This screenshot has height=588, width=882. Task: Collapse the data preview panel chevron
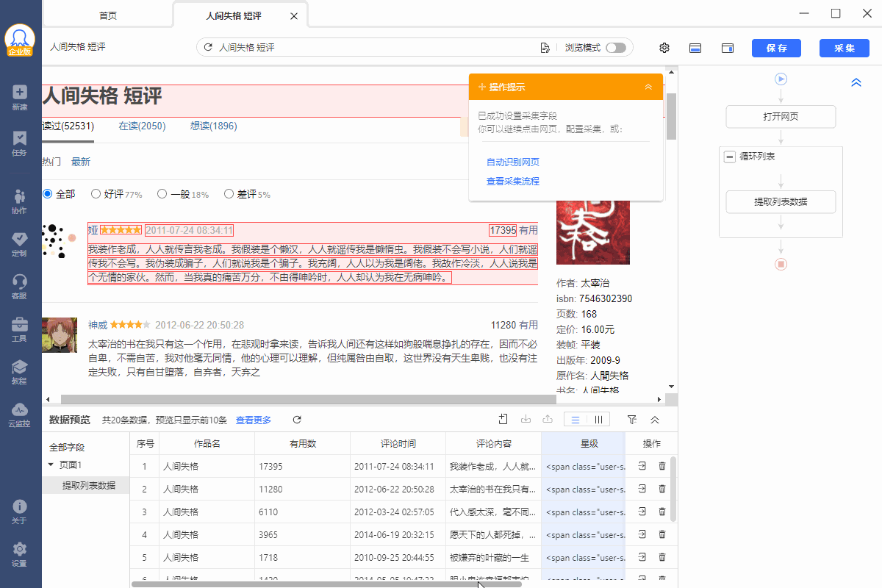tap(655, 420)
